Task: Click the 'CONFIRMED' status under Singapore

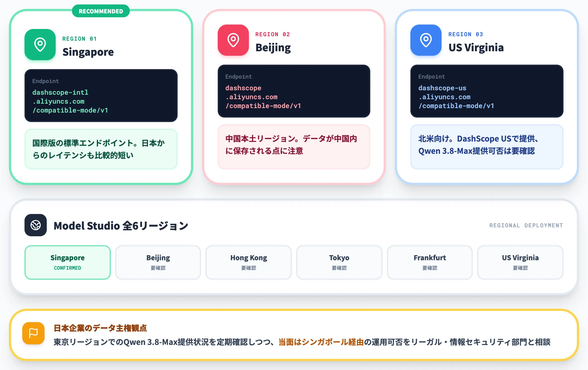Action: (68, 268)
